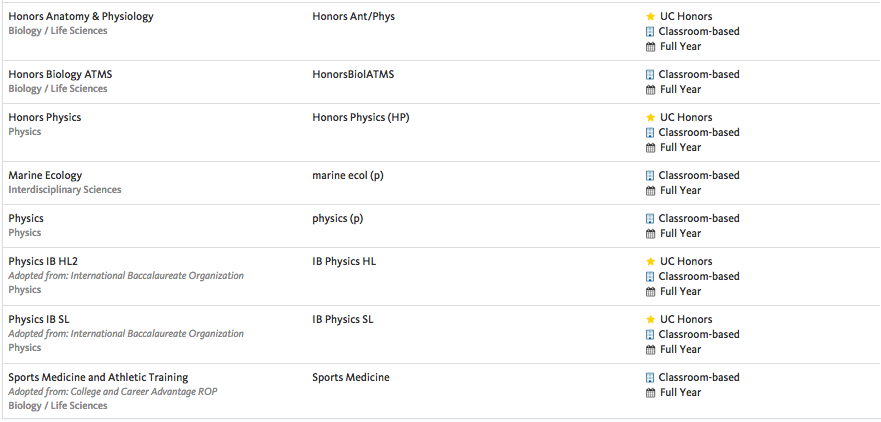
Task: Click the UC Honors star in Physics IB SL row
Action: 651,320
